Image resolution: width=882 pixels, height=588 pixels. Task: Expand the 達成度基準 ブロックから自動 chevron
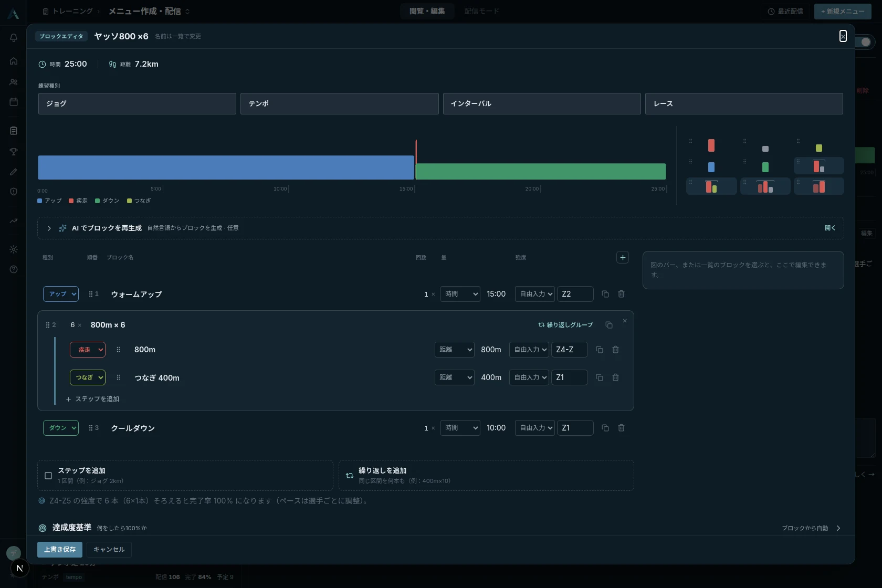tap(838, 528)
